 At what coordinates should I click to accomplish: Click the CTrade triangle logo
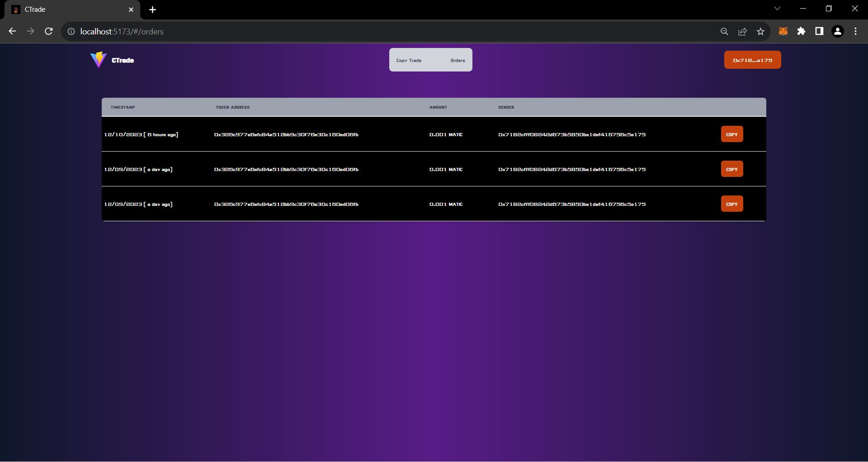pos(98,59)
